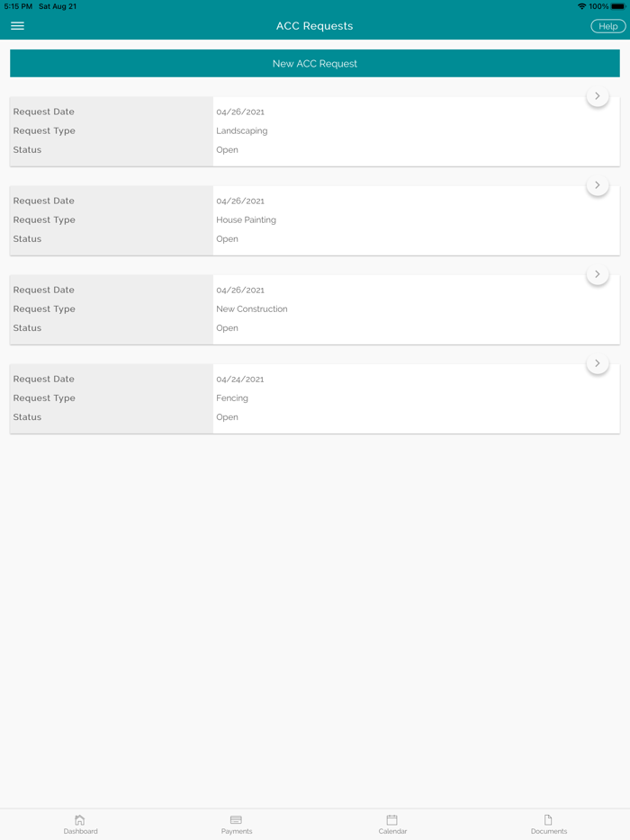This screenshot has height=840, width=630.
Task: Select the Payments card icon
Action: click(x=236, y=820)
